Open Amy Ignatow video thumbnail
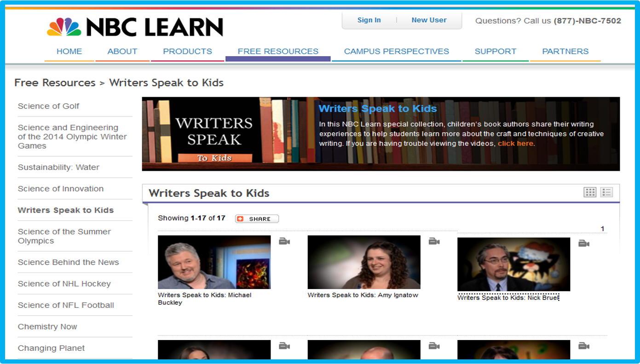 [364, 262]
